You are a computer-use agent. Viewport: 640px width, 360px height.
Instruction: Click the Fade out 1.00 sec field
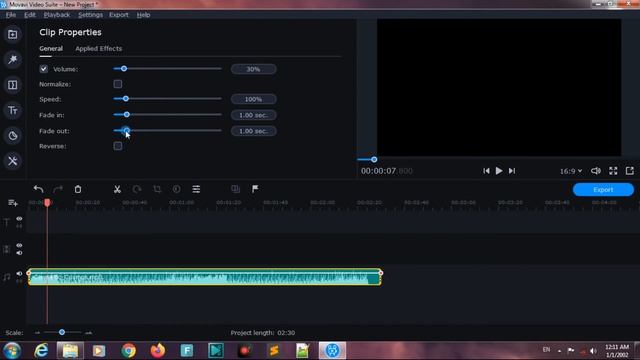253,131
